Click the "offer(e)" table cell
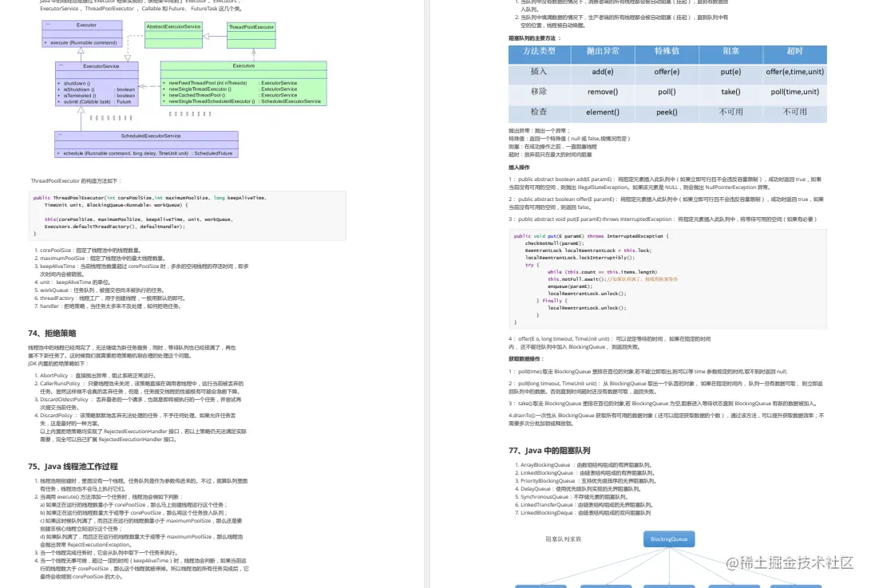Screen dimensions: 871x588 [667, 72]
